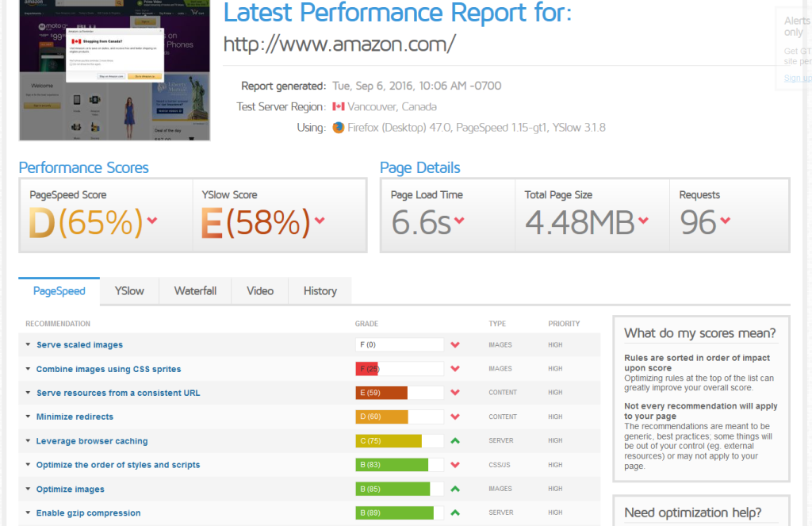Screen dimensions: 812x526
Task: Click green up arrow for Leverage browser caching
Action: (455, 441)
